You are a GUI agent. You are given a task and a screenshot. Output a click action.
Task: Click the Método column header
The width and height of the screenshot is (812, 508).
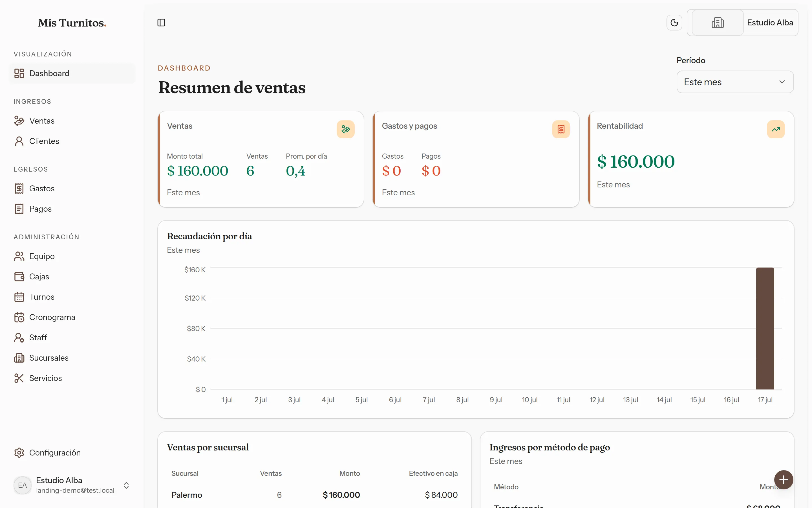[x=506, y=487]
